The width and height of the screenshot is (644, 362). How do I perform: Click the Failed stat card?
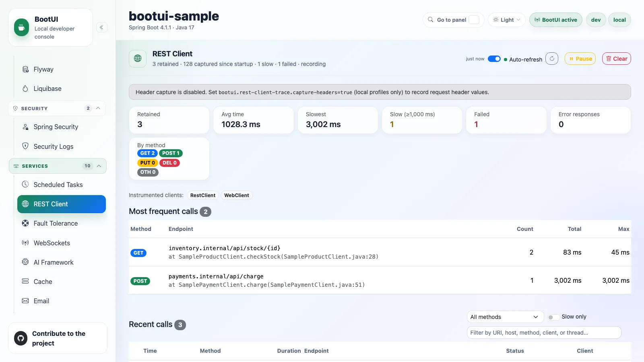(506, 120)
